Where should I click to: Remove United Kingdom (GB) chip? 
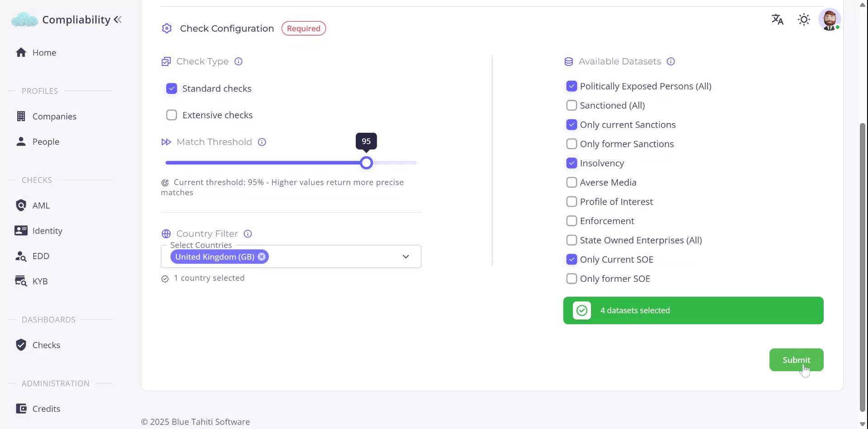[x=261, y=257]
